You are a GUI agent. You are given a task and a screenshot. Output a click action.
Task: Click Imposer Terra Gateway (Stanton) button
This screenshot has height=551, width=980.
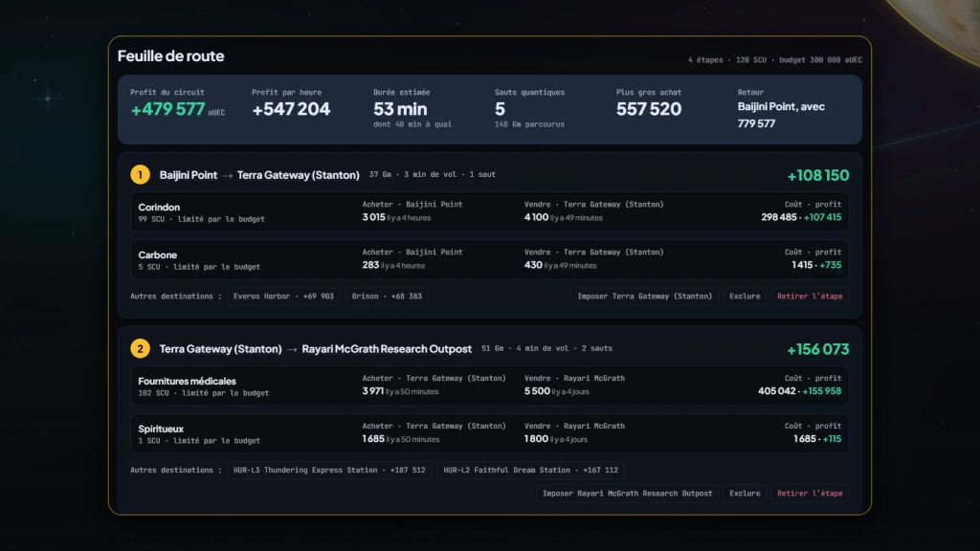click(x=644, y=297)
